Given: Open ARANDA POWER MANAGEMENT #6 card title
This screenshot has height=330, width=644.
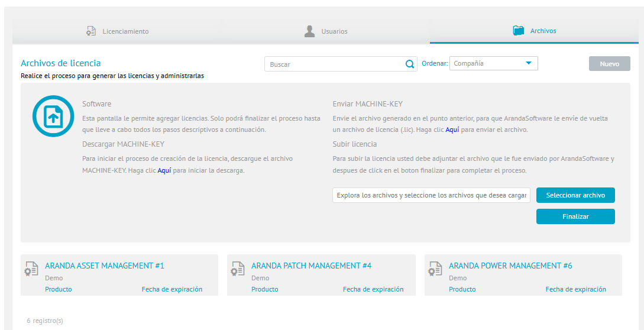Looking at the screenshot, I should click(x=510, y=266).
